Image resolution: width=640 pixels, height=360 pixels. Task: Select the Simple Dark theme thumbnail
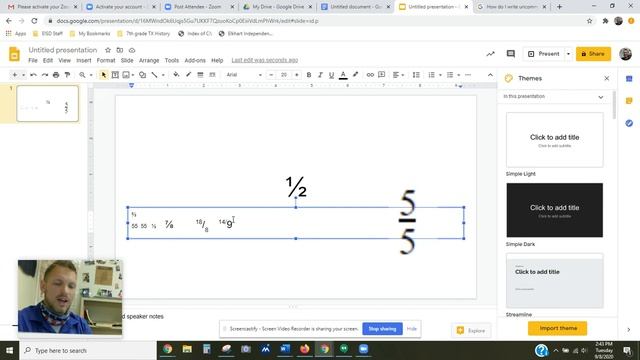pyautogui.click(x=555, y=210)
